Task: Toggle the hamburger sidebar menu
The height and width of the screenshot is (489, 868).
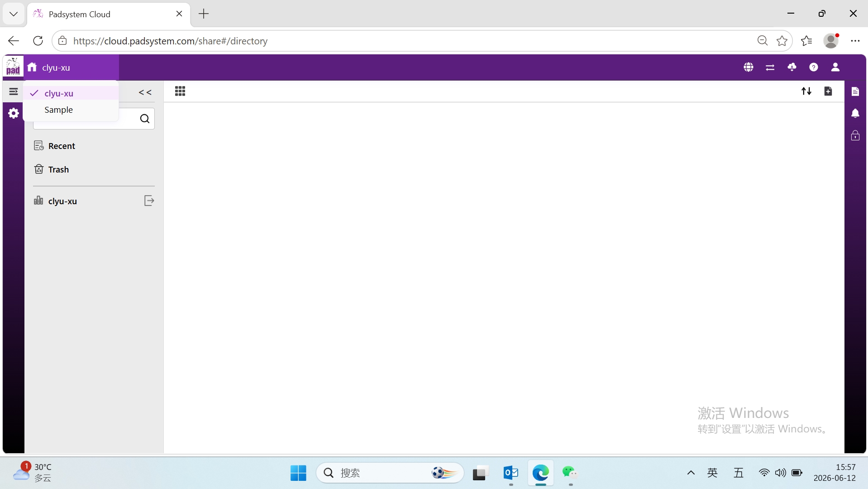Action: click(x=14, y=92)
